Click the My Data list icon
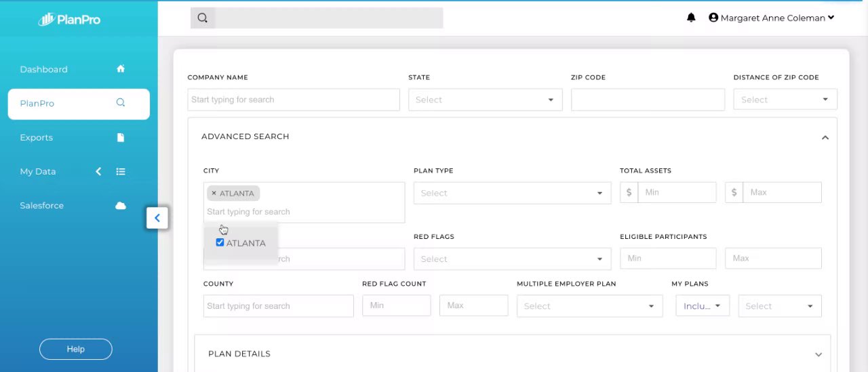This screenshot has height=372, width=868. click(x=121, y=172)
